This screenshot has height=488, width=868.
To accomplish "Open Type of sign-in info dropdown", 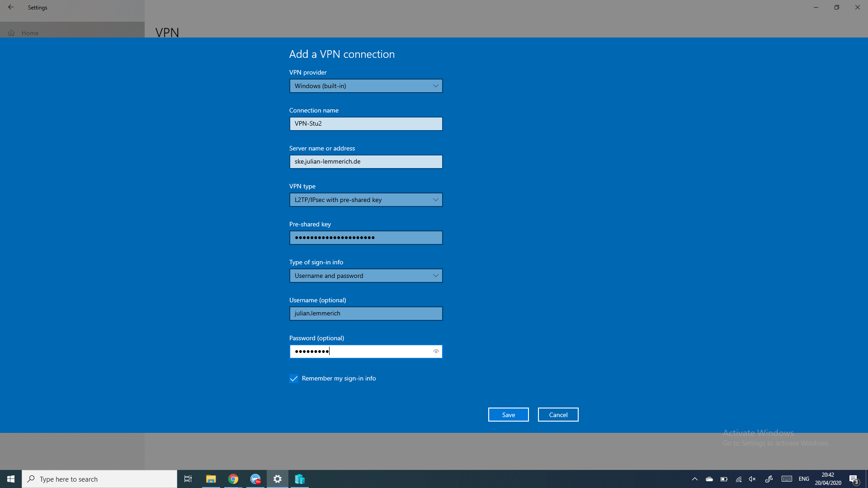I will [366, 276].
